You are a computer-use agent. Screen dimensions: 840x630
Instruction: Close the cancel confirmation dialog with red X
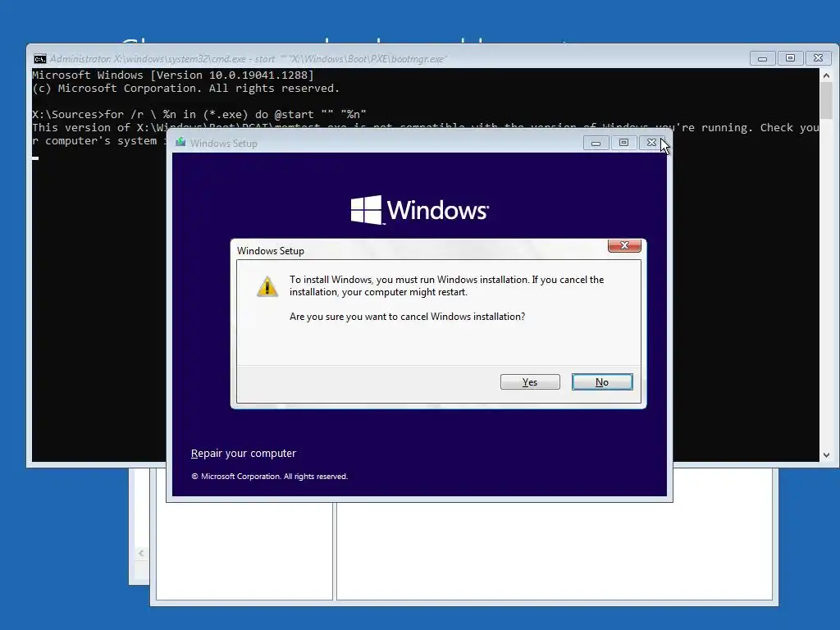tap(624, 245)
